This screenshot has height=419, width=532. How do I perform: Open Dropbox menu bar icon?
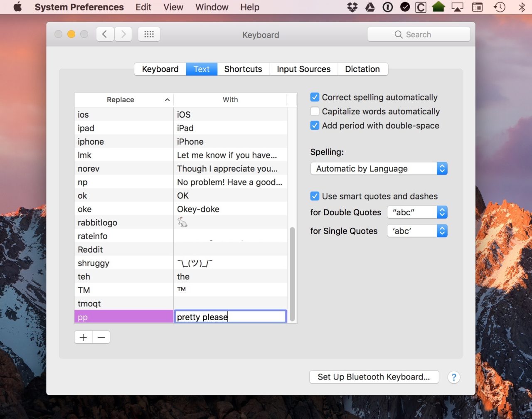pyautogui.click(x=352, y=7)
